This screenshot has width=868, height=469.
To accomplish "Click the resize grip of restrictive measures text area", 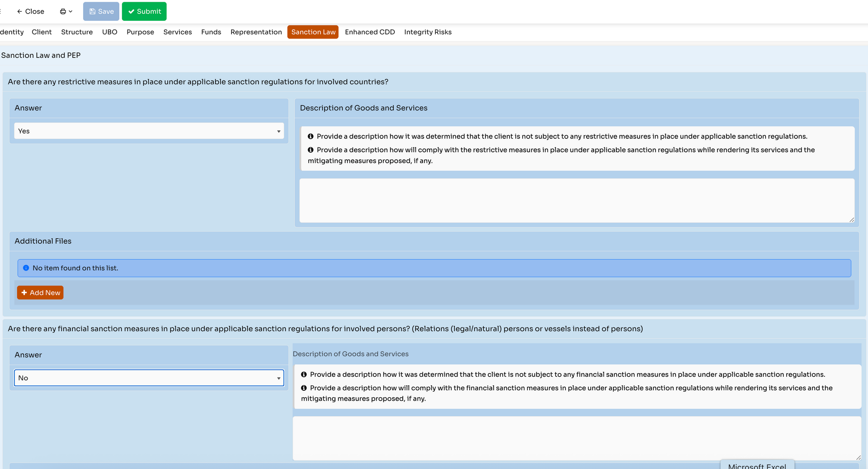I will (851, 219).
